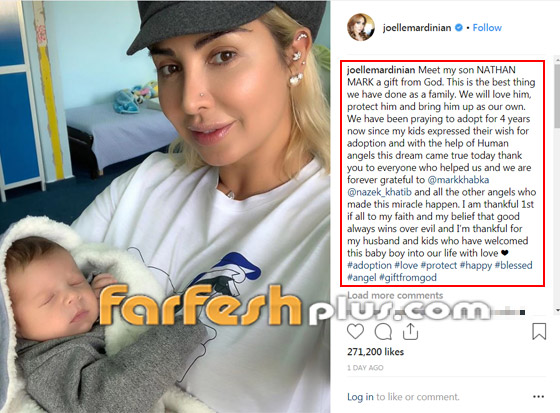560x413 pixels.
Task: Open comments with the speech bubble icon
Action: click(383, 331)
